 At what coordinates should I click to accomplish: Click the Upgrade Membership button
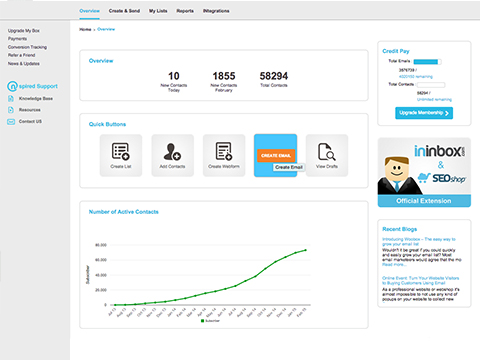(424, 113)
